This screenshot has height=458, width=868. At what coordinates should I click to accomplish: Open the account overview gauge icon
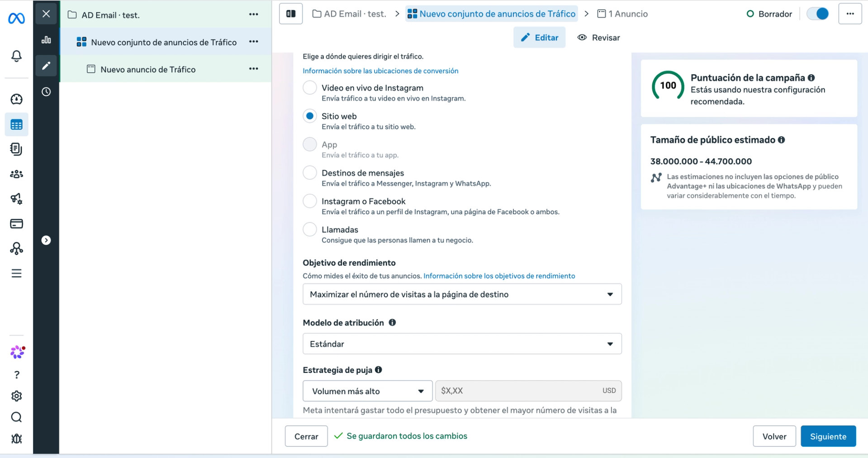pos(16,99)
